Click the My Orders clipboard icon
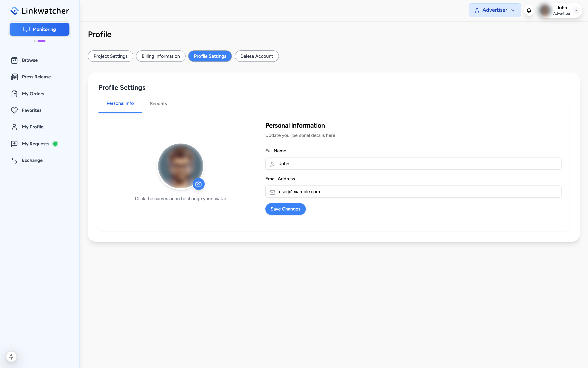The image size is (588, 368). [x=14, y=94]
